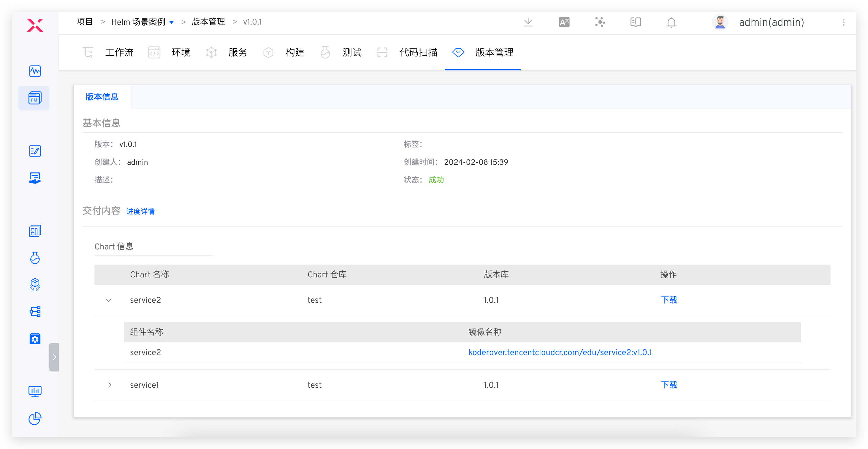
Task: Click the Chart 信息 section heading
Action: coord(114,247)
